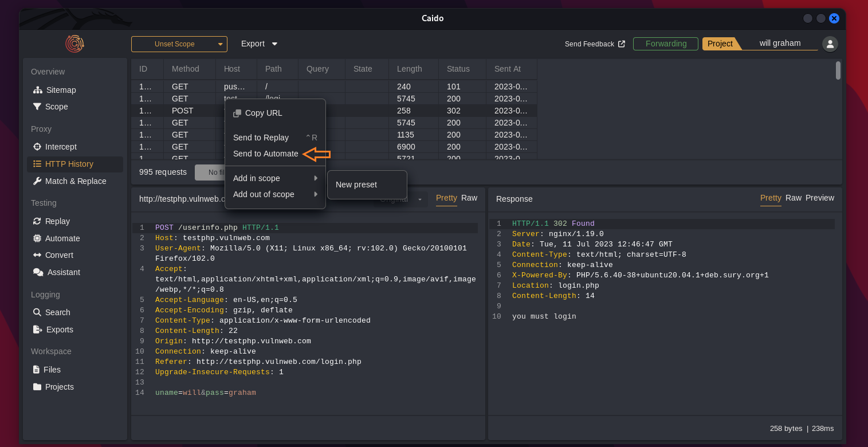Toggle the Forwarding button
The height and width of the screenshot is (447, 868).
666,44
